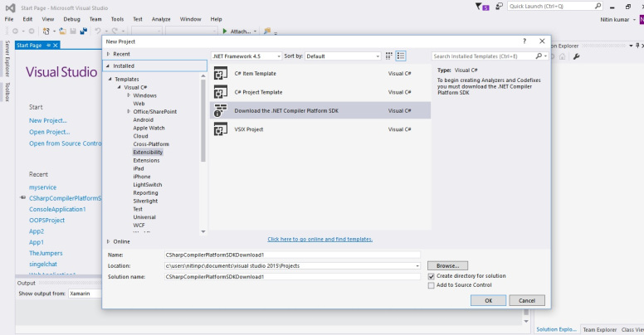Open the Tools menu

pyautogui.click(x=117, y=19)
